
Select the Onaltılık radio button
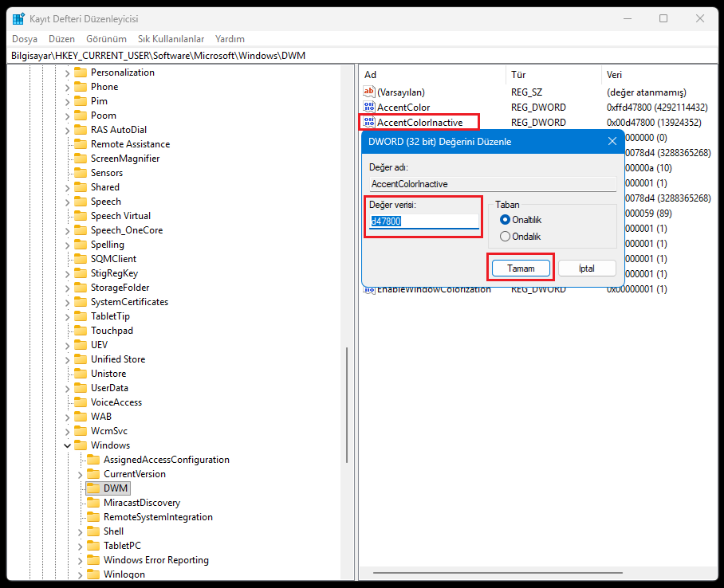(506, 220)
